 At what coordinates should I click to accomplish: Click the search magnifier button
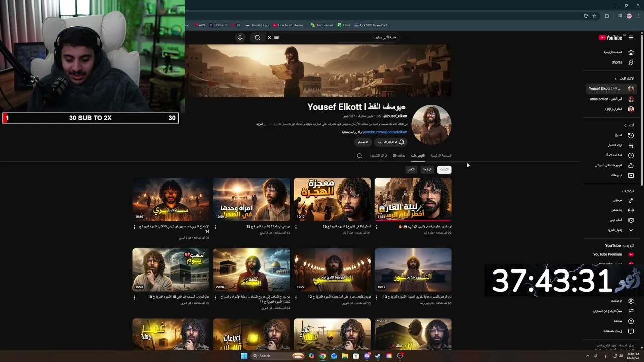257,37
